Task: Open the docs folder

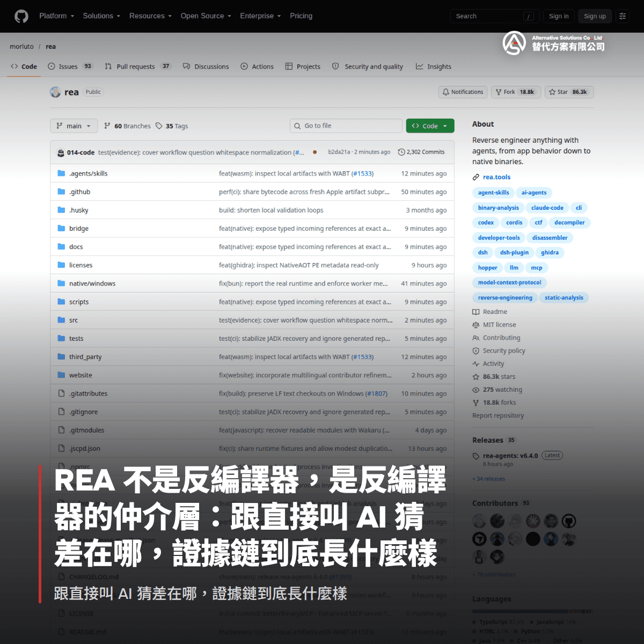Action: [x=76, y=247]
